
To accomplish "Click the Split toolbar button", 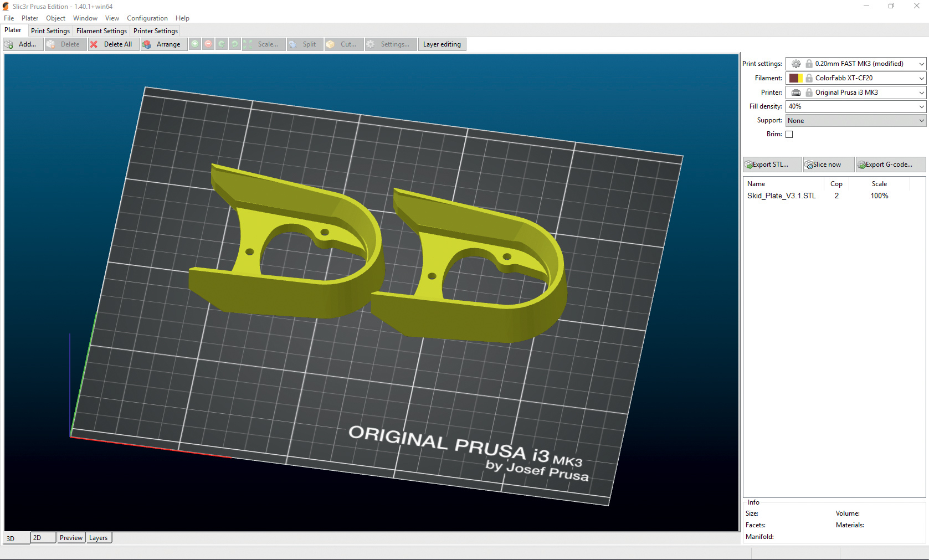I will click(x=305, y=44).
